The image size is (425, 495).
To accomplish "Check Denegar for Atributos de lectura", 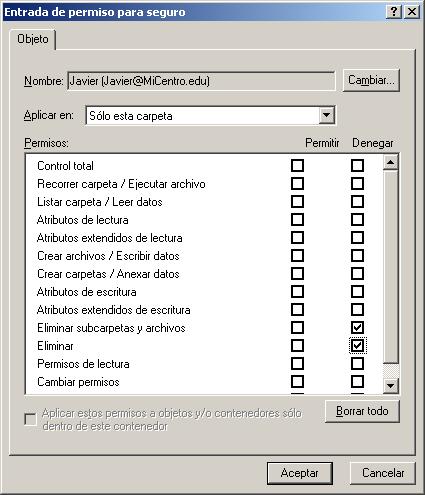I will coord(357,220).
